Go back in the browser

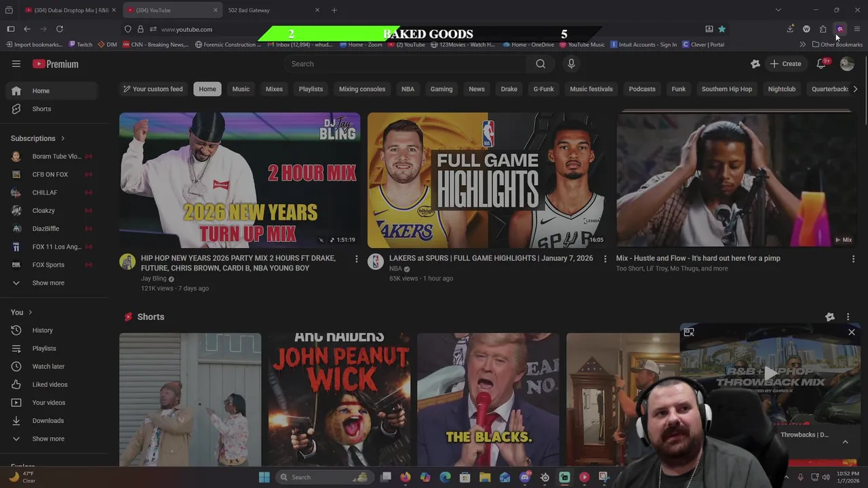coord(27,29)
